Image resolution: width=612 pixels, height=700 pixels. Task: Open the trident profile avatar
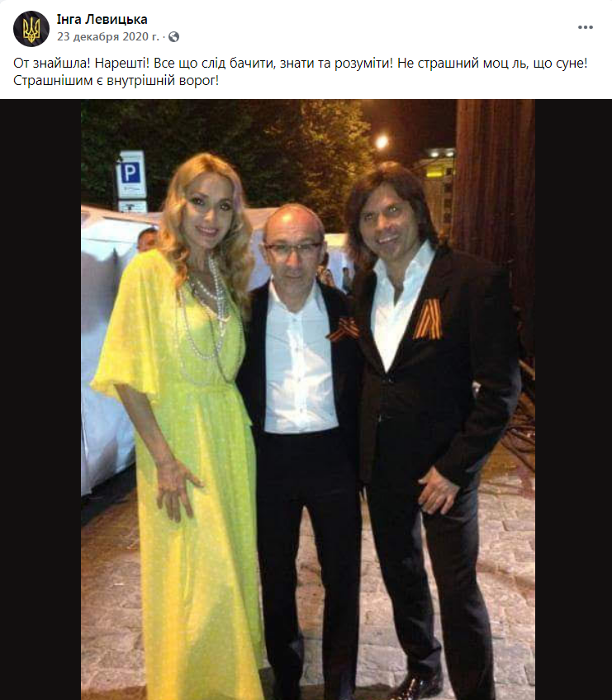(31, 29)
